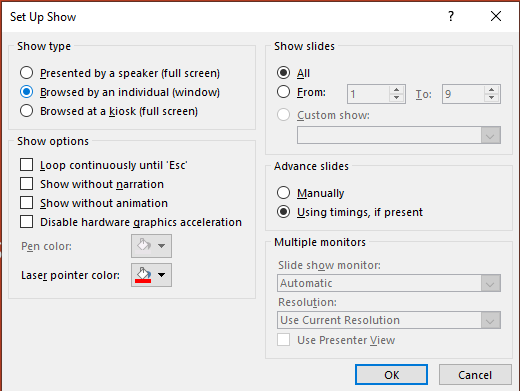Click the Cancel button
520x391 pixels.
475,375
